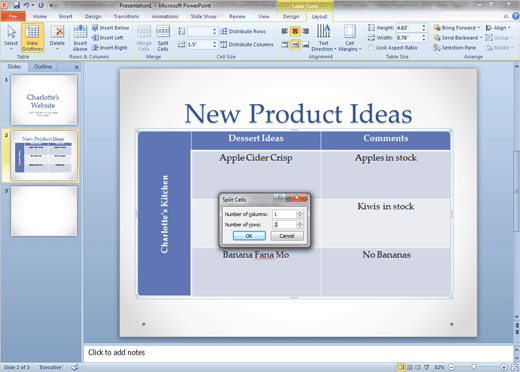
Task: Click Insert Below in Rows & Columns
Action: coord(110,28)
